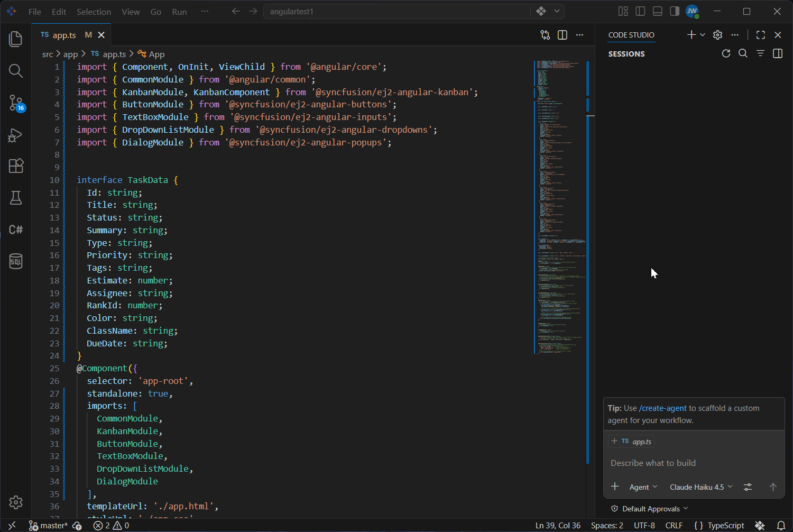Image resolution: width=793 pixels, height=532 pixels.
Task: Expand the new session chevron dropdown
Action: click(703, 35)
